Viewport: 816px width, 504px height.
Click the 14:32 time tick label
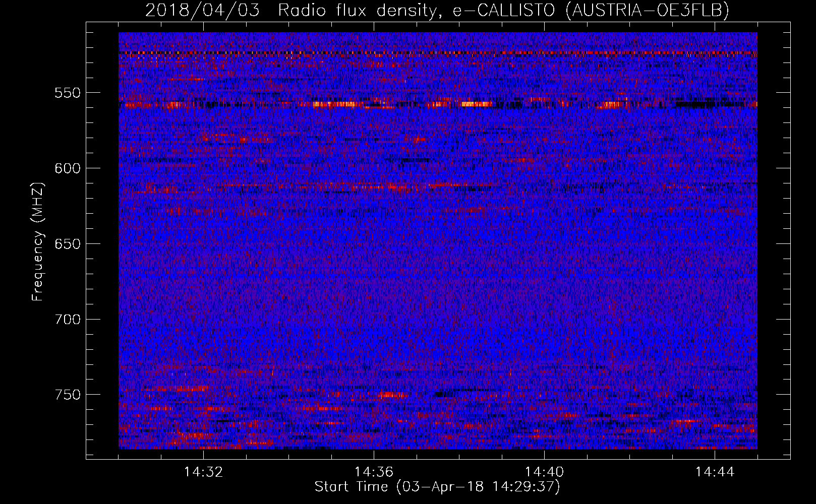point(203,472)
